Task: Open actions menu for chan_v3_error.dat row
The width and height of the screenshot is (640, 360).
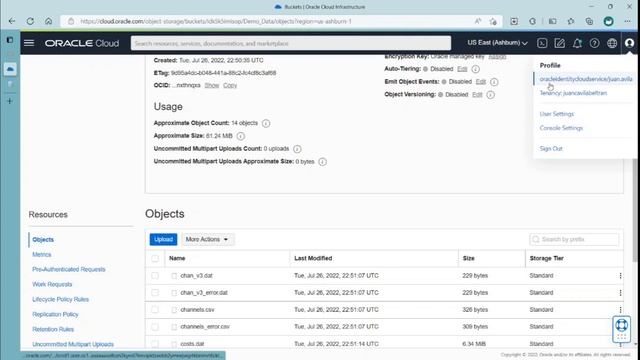Action: [x=620, y=293]
